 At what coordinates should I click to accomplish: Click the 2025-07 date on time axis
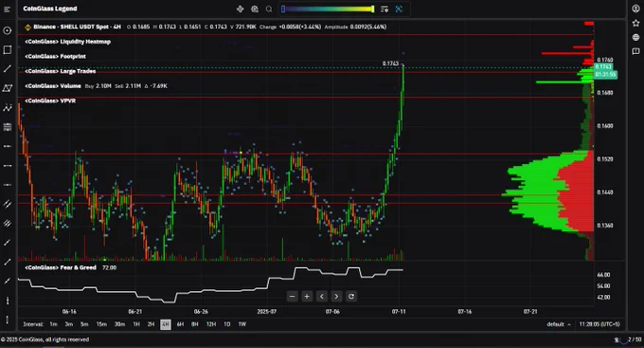pos(266,312)
